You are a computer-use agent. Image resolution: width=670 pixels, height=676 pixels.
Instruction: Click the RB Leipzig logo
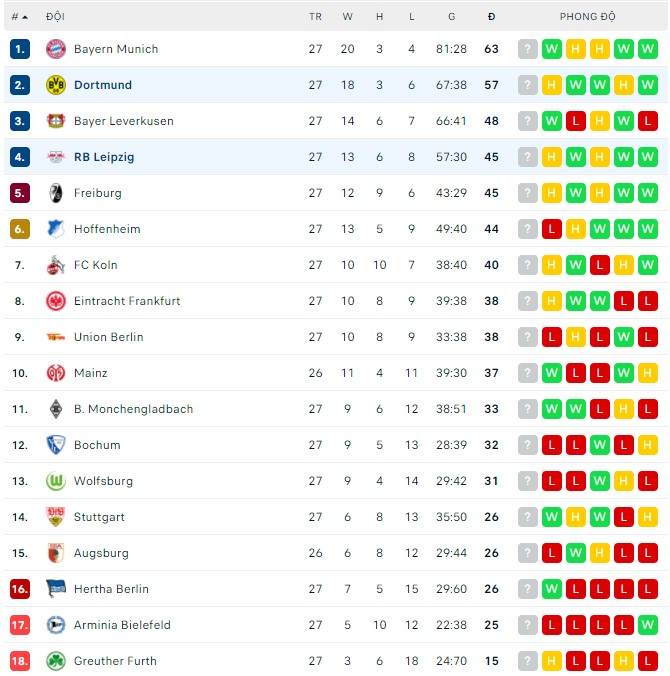click(56, 157)
